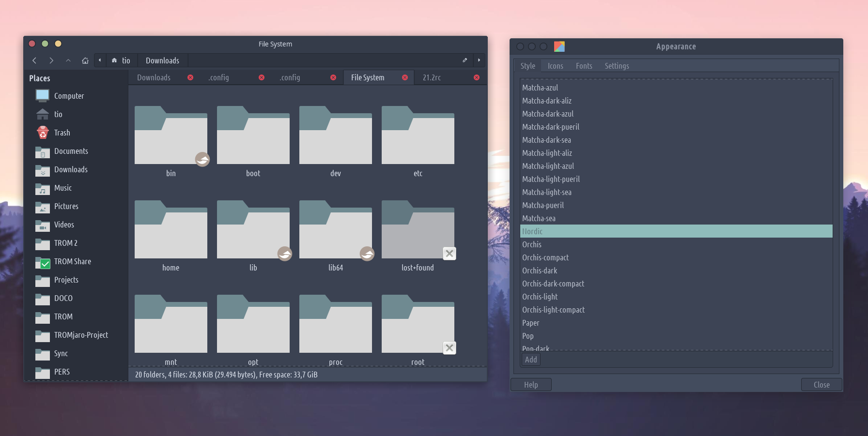Image resolution: width=868 pixels, height=436 pixels.
Task: Select the Orchis-dark theme
Action: click(x=540, y=271)
